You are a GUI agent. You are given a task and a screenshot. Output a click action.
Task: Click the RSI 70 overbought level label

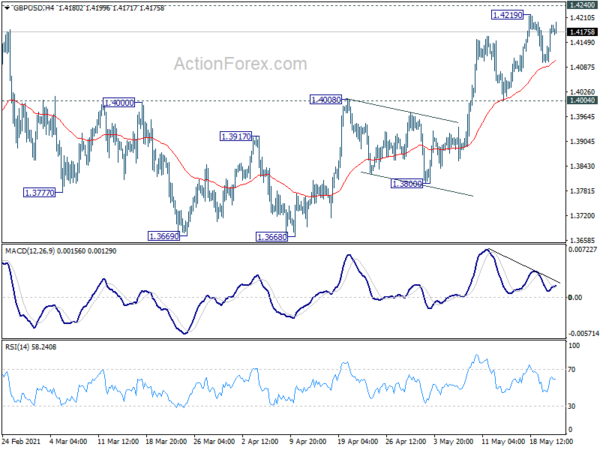(571, 370)
